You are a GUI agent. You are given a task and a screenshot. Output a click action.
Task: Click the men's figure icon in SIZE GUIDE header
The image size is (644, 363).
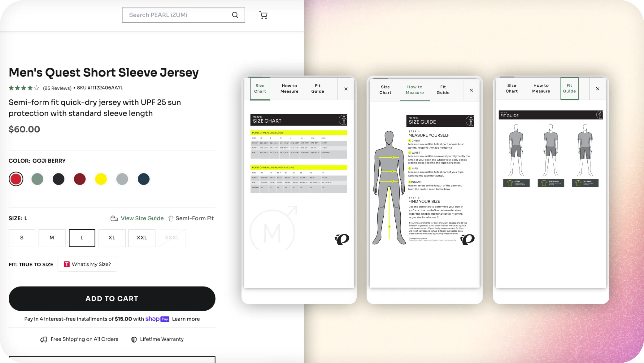tap(470, 121)
